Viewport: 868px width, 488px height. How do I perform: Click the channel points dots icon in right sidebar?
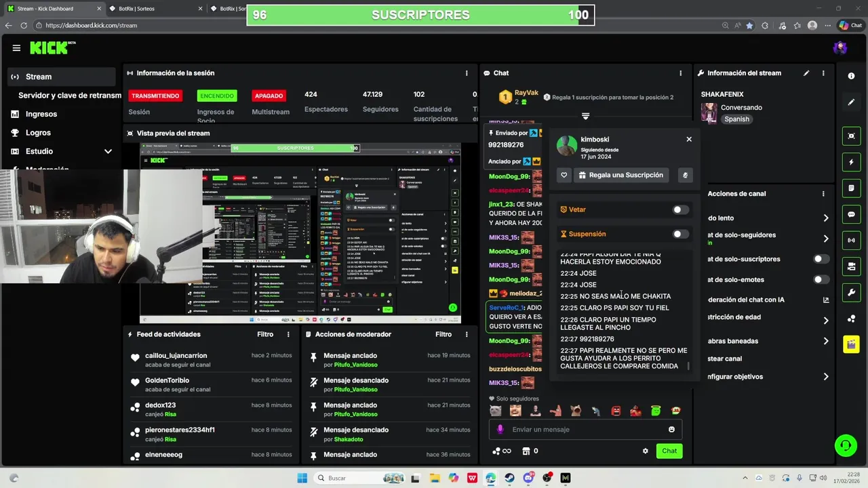[x=851, y=319]
